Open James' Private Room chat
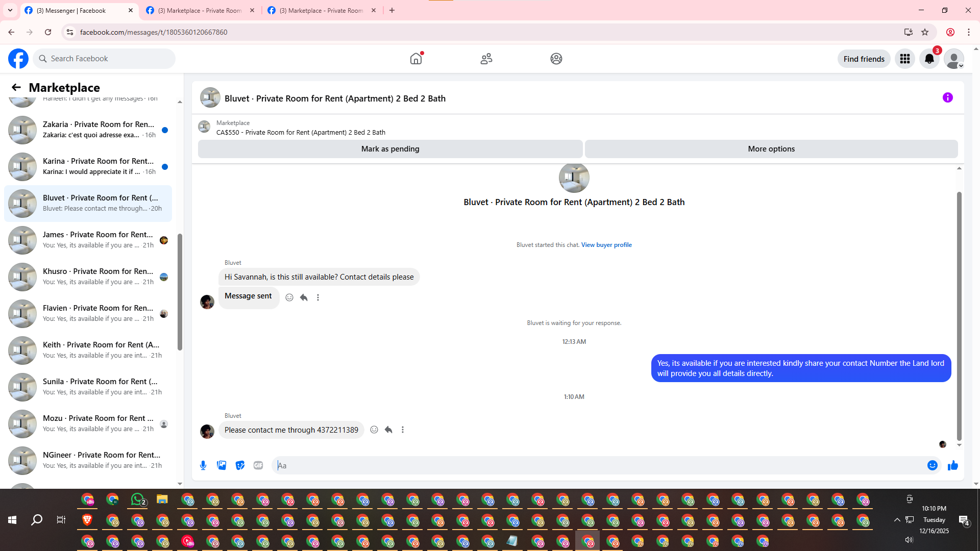The image size is (980, 551). [x=88, y=240]
